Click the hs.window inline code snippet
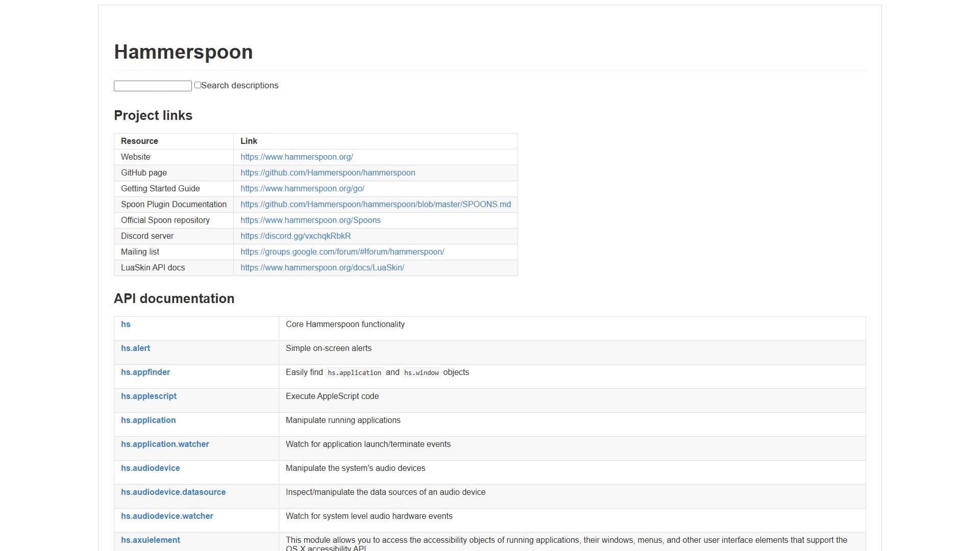The width and height of the screenshot is (980, 551). pyautogui.click(x=421, y=373)
